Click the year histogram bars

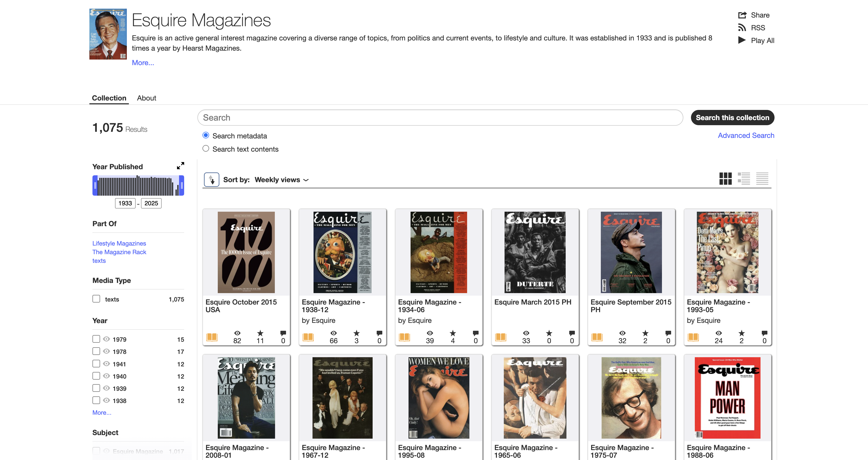(x=138, y=185)
